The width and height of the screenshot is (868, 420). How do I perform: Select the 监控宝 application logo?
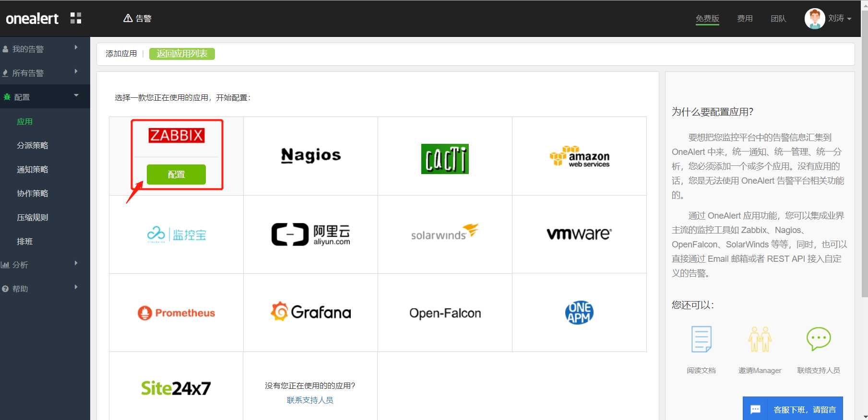pos(176,234)
